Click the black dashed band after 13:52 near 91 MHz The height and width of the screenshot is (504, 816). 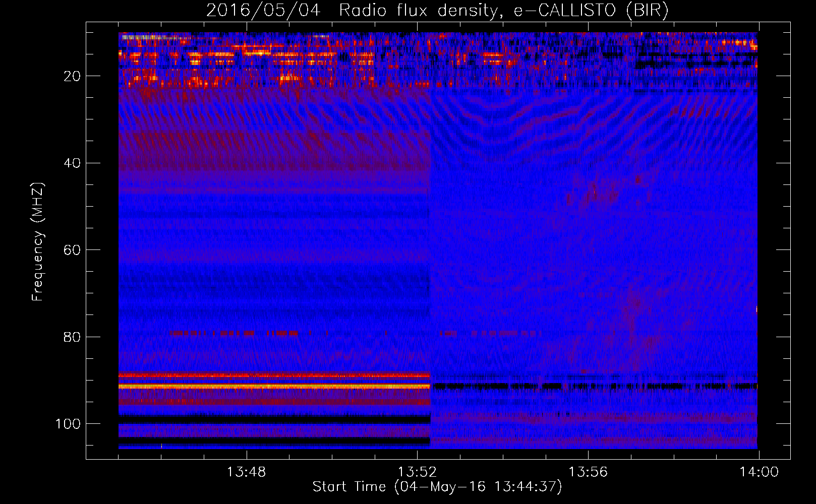[595, 386]
